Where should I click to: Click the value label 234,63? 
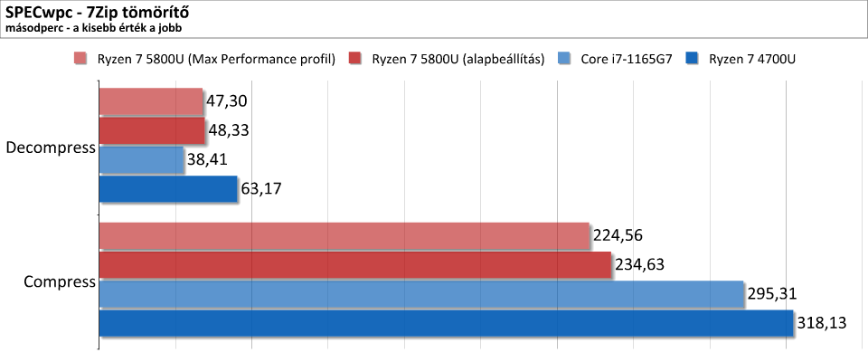click(639, 265)
